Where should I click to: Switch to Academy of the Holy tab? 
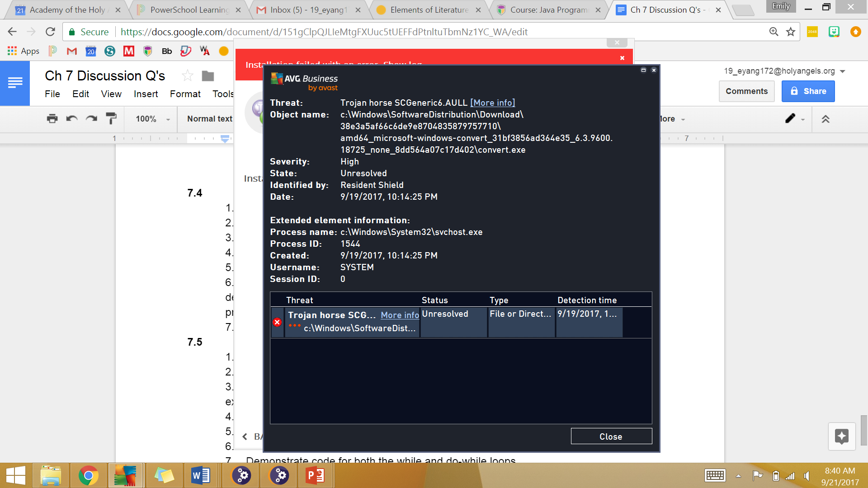point(67,10)
